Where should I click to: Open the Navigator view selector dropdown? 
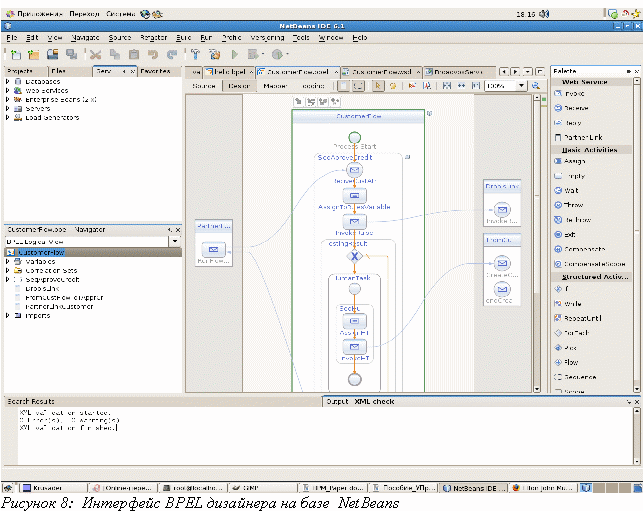click(x=174, y=241)
